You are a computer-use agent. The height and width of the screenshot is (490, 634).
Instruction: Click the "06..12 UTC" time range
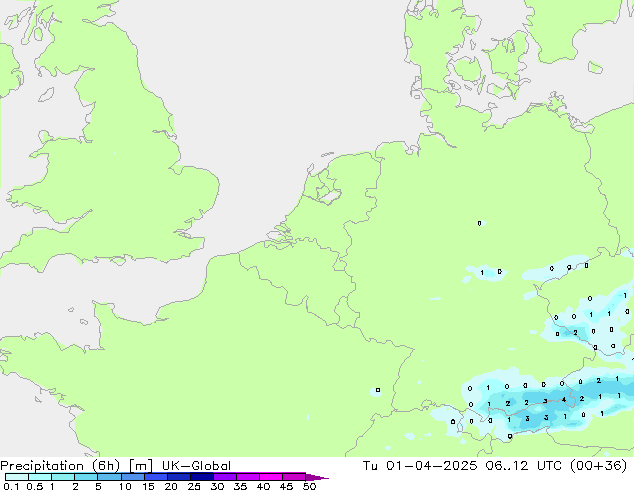524,466
